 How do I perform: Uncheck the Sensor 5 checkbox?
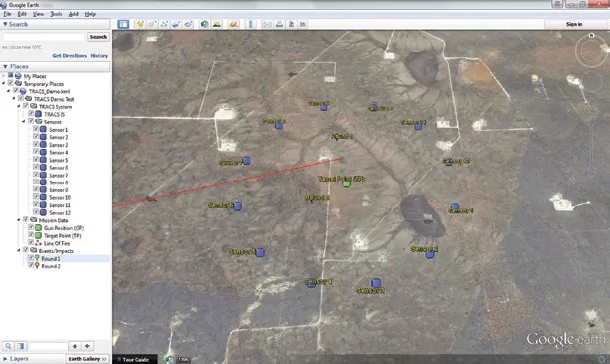[36, 160]
